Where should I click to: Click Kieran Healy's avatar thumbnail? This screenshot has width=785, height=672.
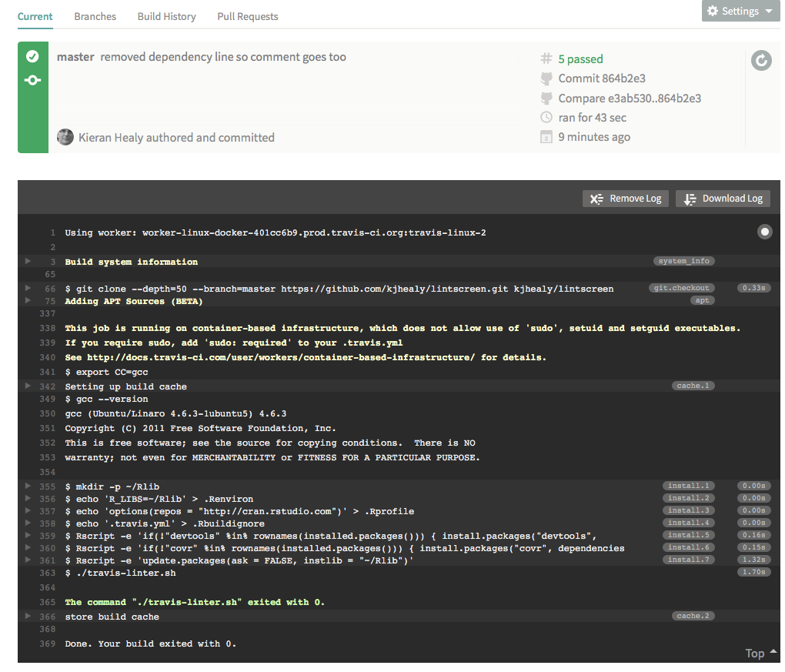pos(65,137)
